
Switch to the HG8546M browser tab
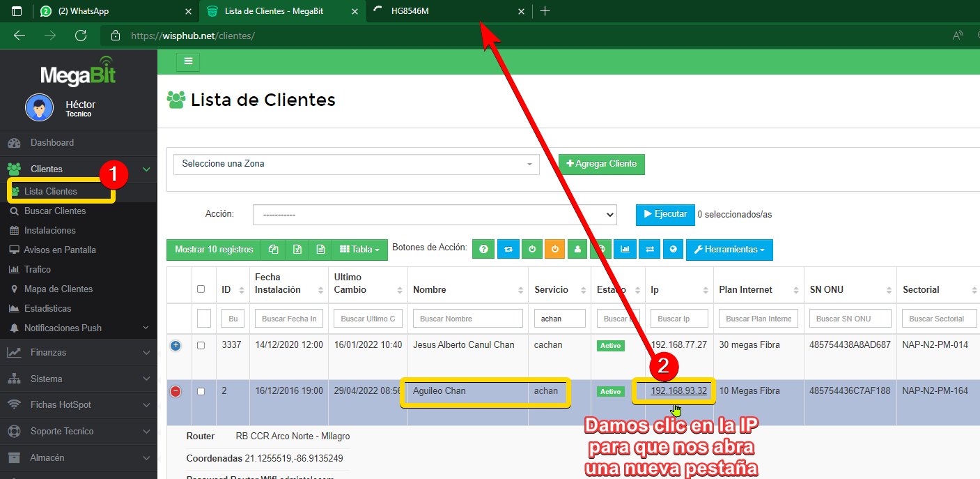tap(449, 11)
